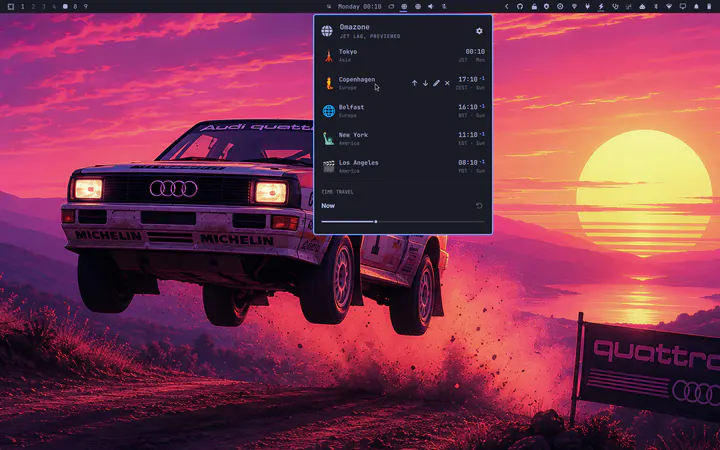Move Copenhagen up in the list
The width and height of the screenshot is (720, 450).
(x=414, y=83)
